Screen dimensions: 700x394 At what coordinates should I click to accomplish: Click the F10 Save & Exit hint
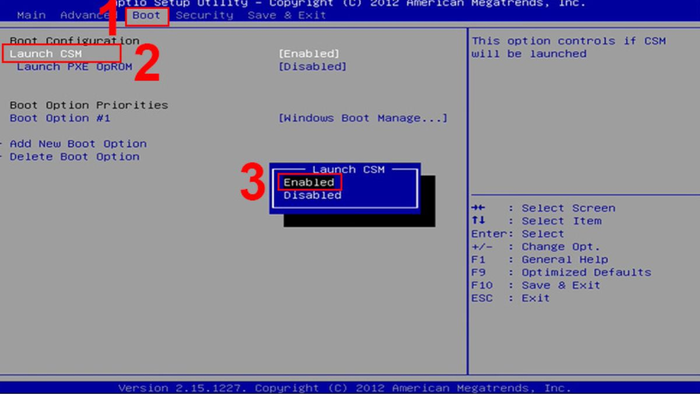[x=536, y=285]
